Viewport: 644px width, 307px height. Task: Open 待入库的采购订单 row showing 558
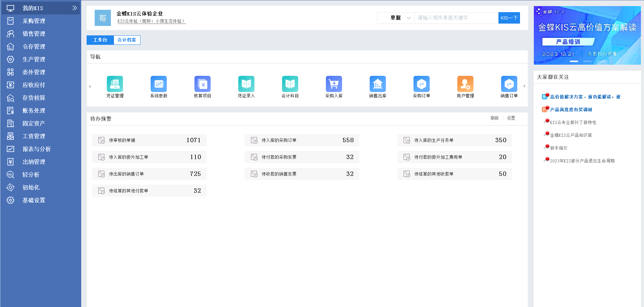[302, 140]
